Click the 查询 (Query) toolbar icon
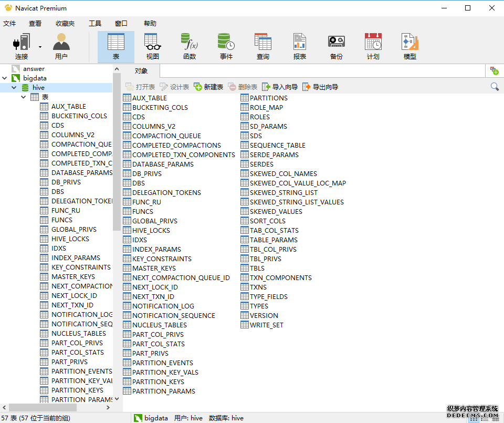This screenshot has height=423, width=504. [262, 46]
